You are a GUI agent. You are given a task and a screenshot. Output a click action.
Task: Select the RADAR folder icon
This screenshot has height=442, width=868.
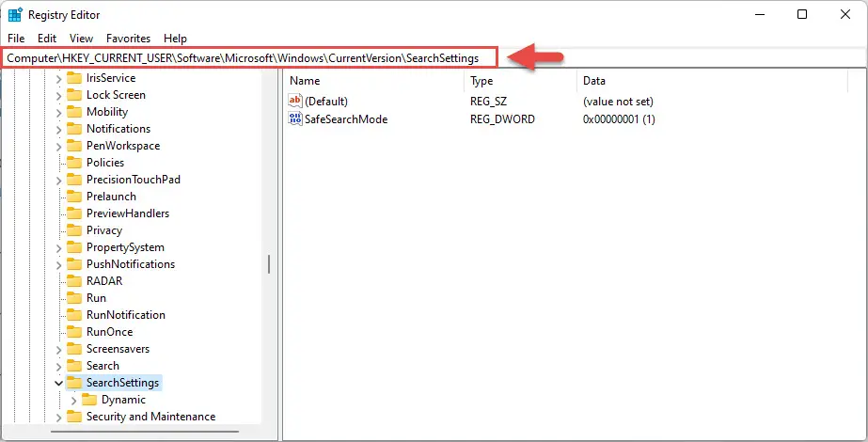click(74, 281)
